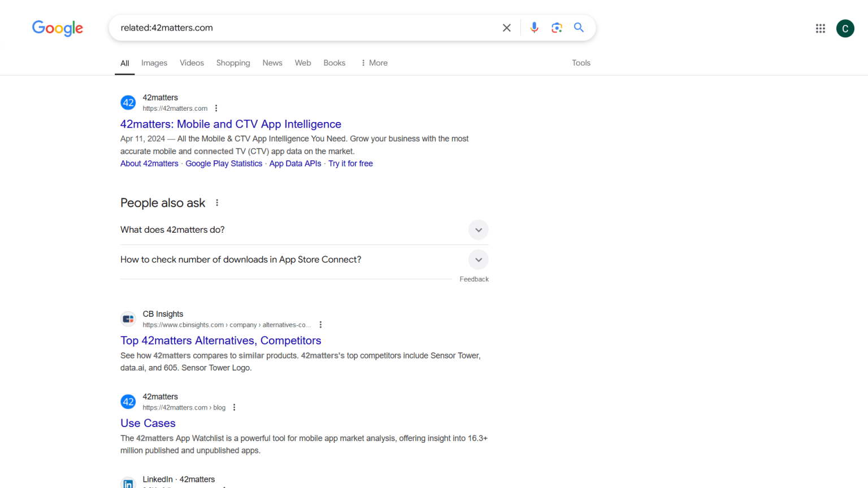868x488 pixels.
Task: Click the microphone icon for voice search
Action: point(533,27)
